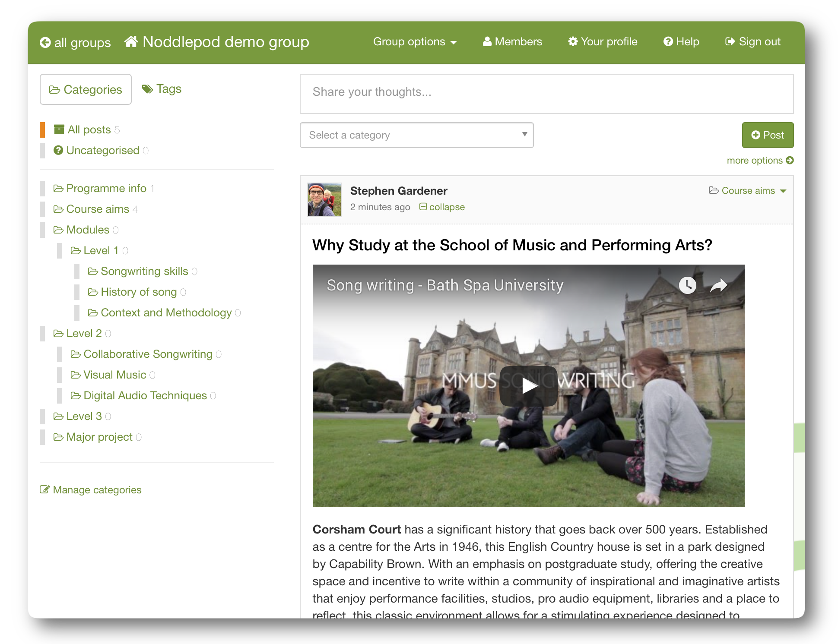
Task: Open the Members page
Action: [512, 41]
